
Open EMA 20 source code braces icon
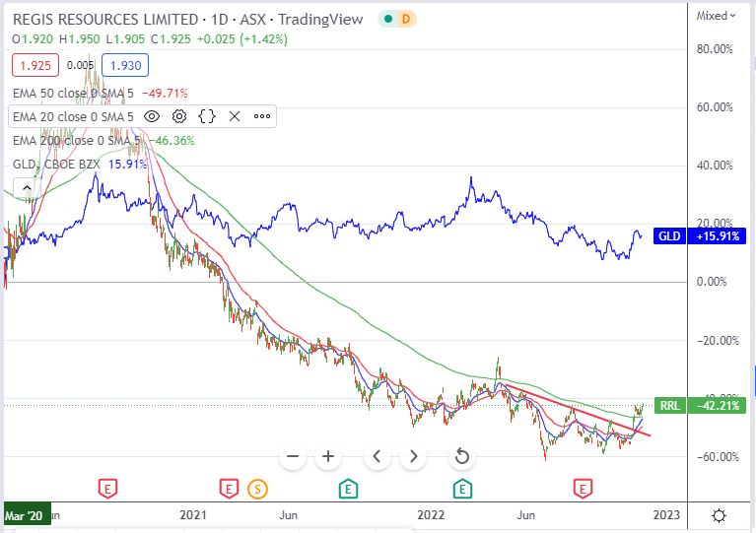[207, 116]
